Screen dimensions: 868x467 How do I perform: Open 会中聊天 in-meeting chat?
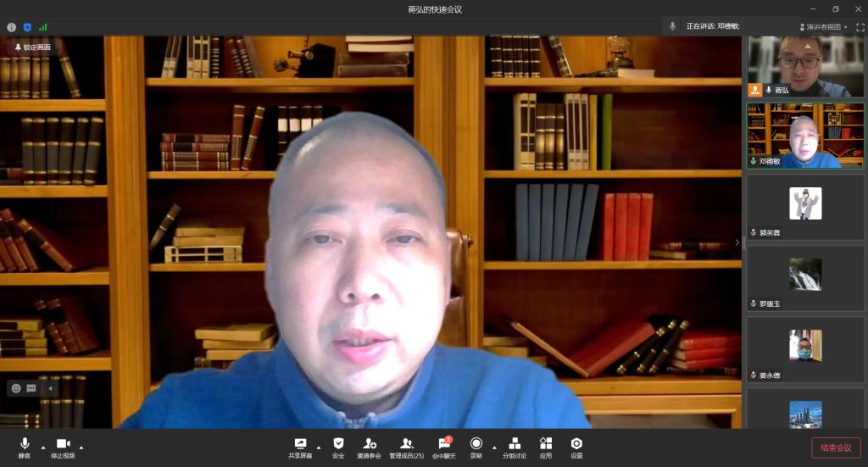[443, 444]
